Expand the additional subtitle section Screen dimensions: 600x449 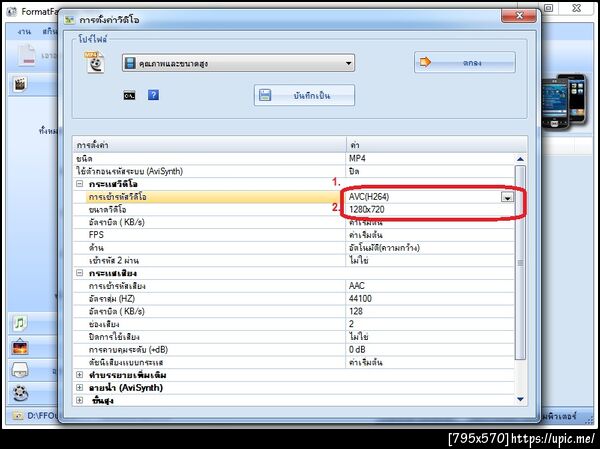tap(80, 375)
